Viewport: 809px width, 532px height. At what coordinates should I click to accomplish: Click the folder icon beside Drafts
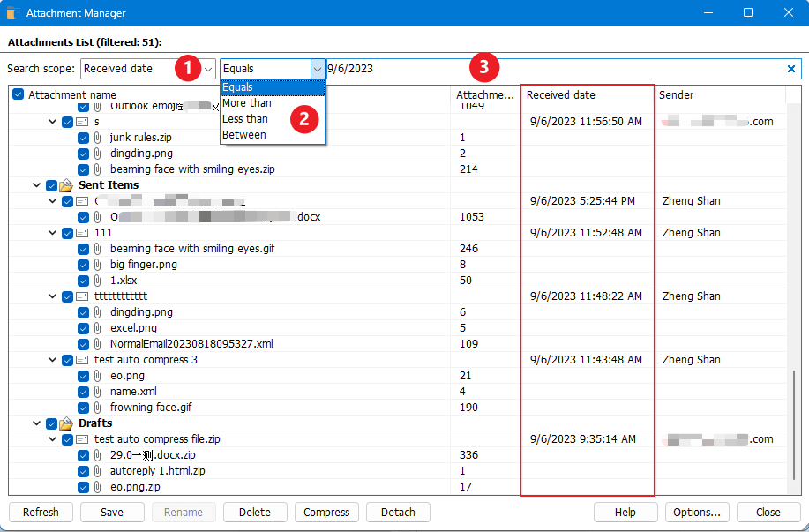coord(65,423)
